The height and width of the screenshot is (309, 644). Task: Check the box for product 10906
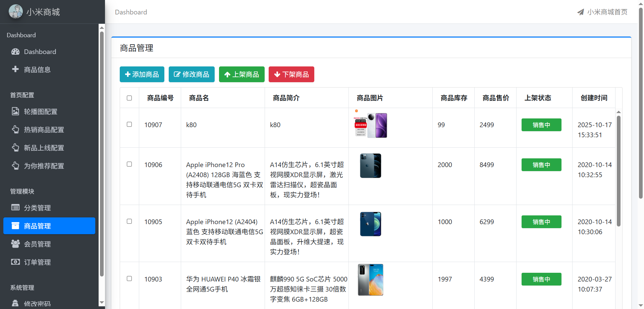(129, 164)
